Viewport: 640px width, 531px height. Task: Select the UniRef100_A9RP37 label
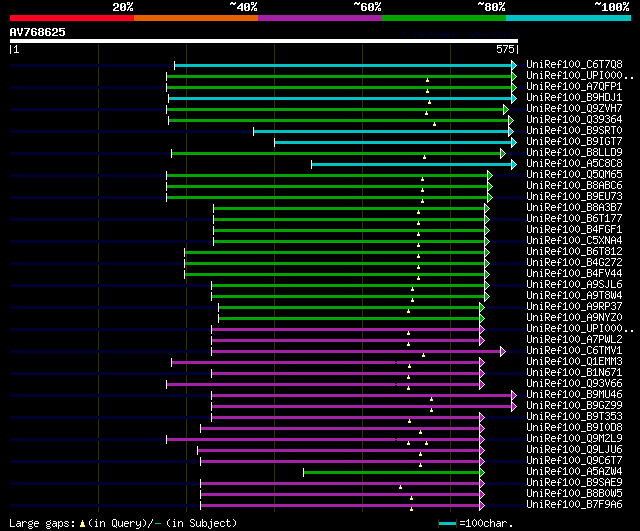tap(574, 307)
